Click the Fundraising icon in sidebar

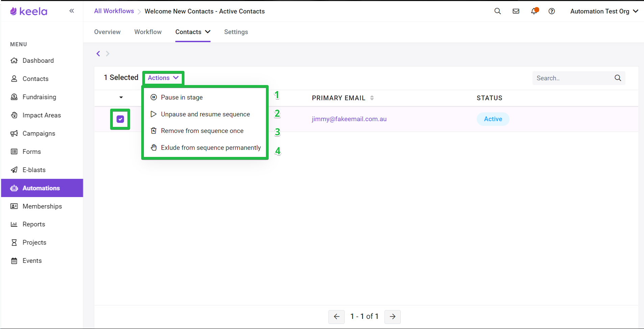pyautogui.click(x=14, y=97)
